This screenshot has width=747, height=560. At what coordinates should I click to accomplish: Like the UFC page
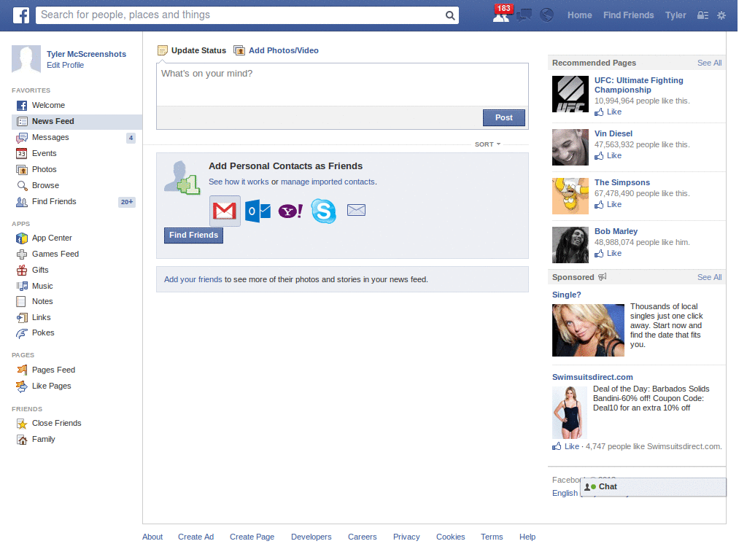(x=608, y=112)
